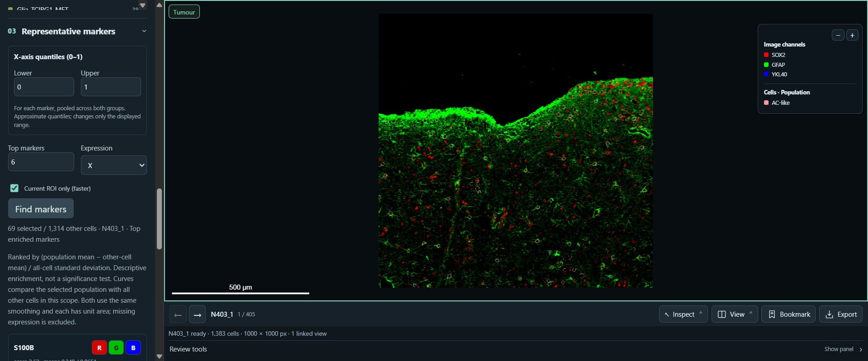Open the View menu

point(735,314)
